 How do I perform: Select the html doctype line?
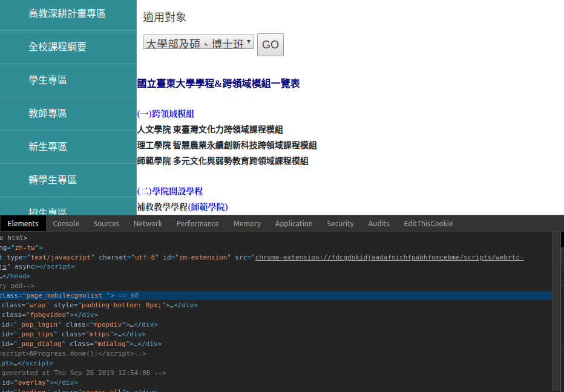276,238
